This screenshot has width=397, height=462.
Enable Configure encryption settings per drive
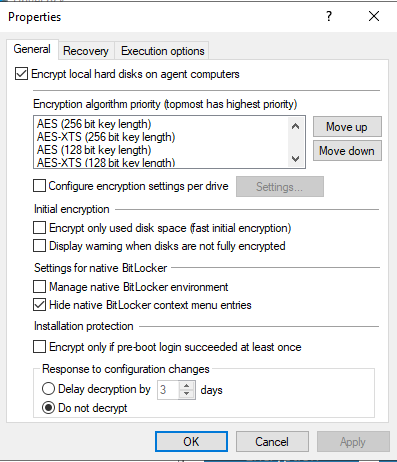(39, 186)
